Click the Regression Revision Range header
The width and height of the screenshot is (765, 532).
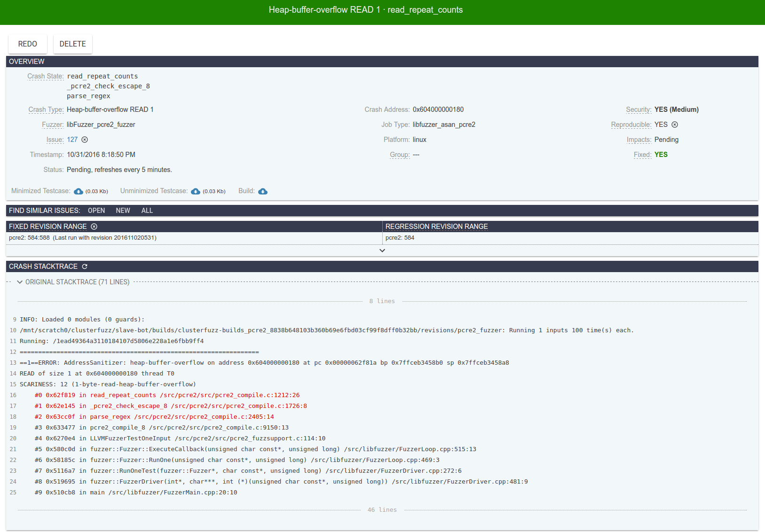(x=436, y=227)
